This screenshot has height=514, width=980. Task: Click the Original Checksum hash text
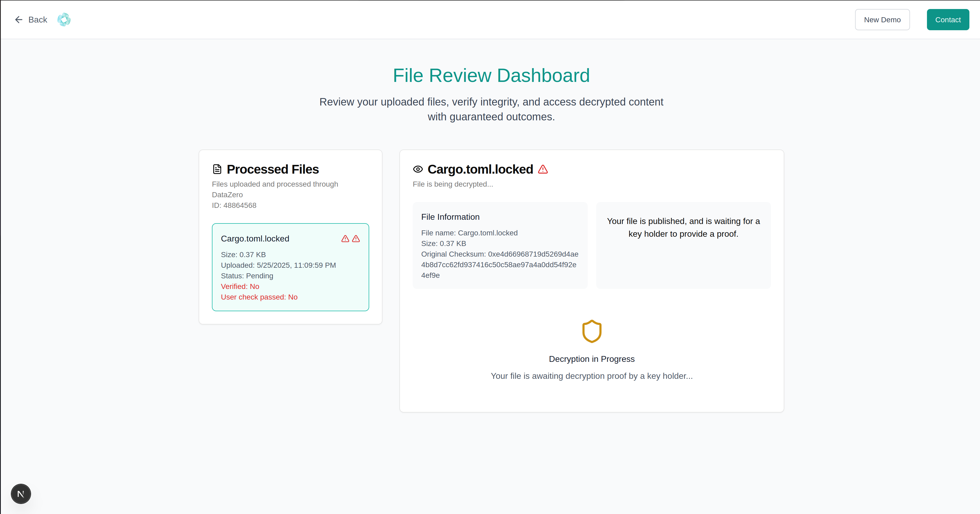tap(499, 265)
